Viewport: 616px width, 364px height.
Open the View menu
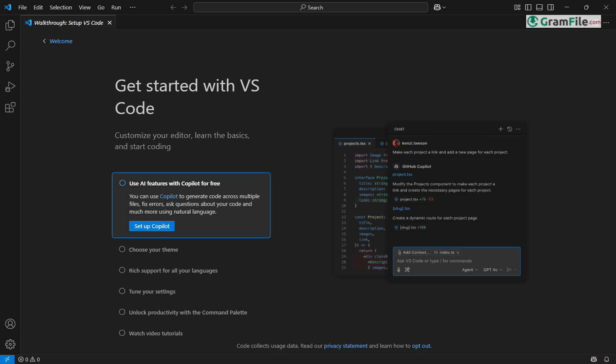point(85,7)
